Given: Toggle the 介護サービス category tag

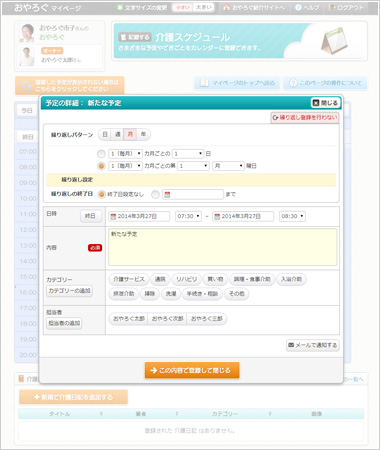Looking at the screenshot, I should (x=129, y=279).
